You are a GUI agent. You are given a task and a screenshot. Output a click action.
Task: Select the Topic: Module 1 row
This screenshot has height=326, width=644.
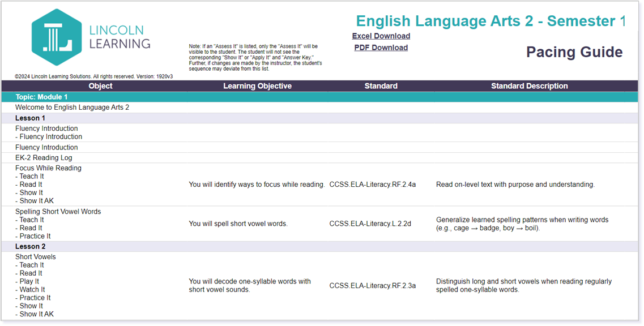pyautogui.click(x=41, y=97)
